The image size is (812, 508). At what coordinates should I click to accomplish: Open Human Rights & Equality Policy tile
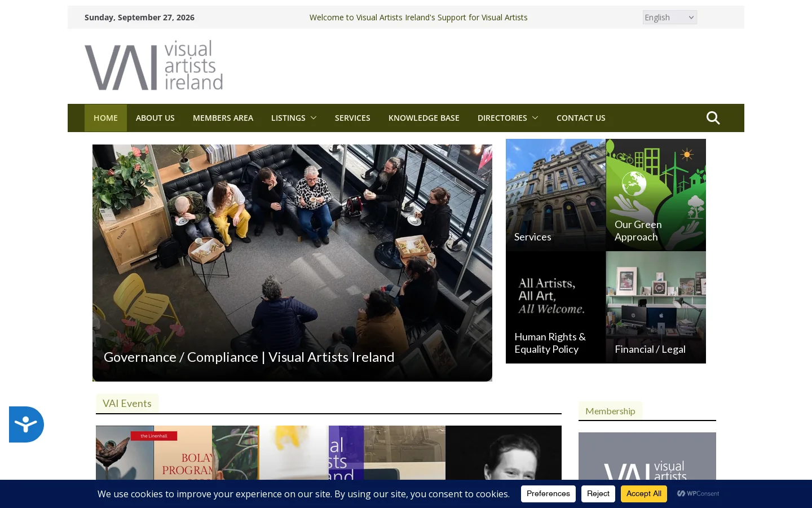tap(555, 308)
